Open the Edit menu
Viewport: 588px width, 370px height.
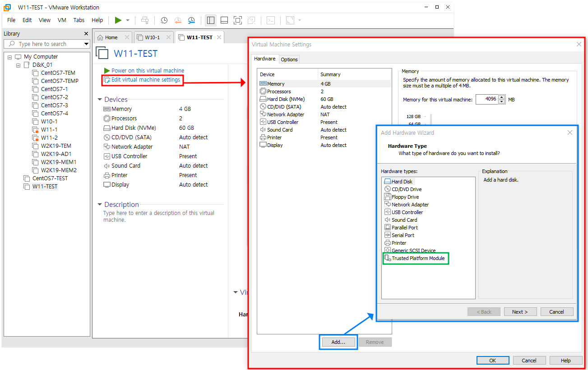tap(27, 20)
